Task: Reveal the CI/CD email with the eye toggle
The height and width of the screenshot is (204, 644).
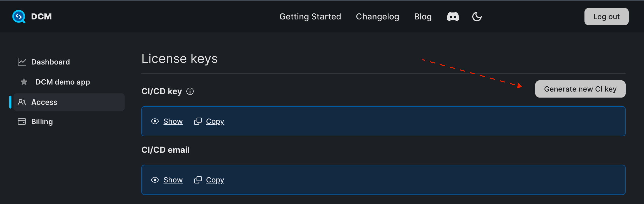Action: pyautogui.click(x=173, y=180)
